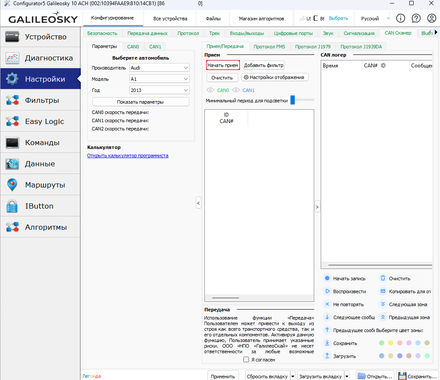Screen dimensions: 440x380
Task: Go to Следующее сообщение down arrow
Action: 327,317
